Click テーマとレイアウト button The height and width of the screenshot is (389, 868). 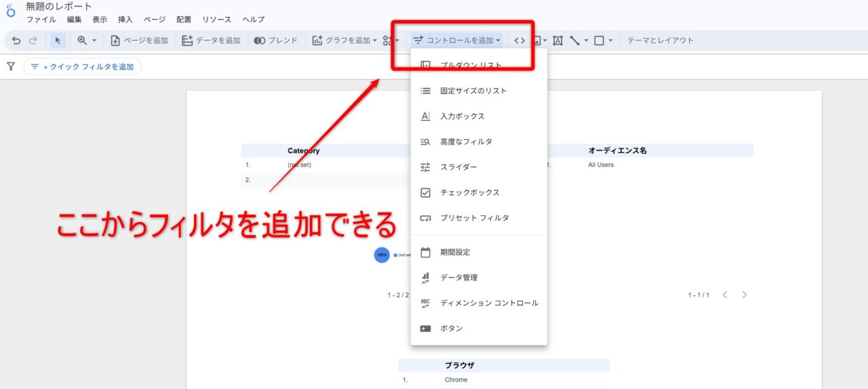[x=660, y=41]
